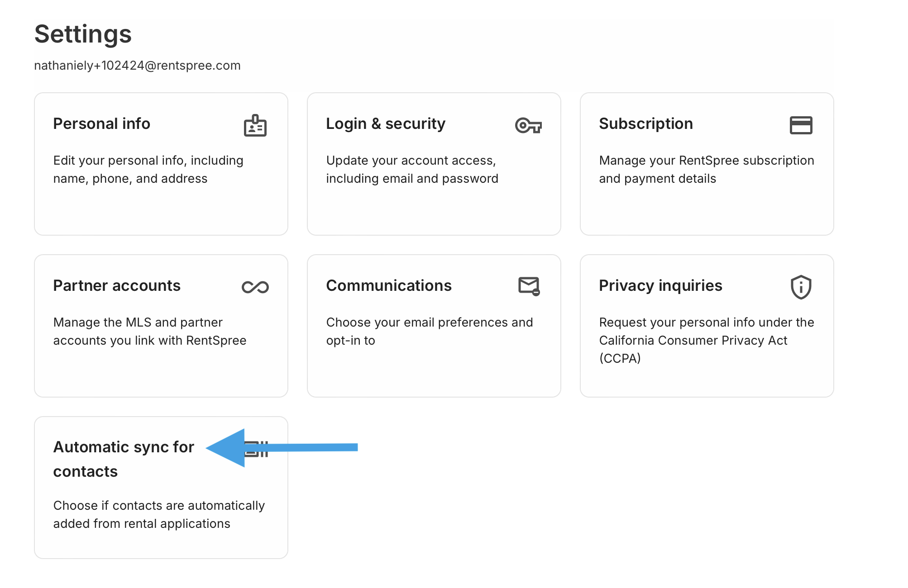Click the infinity icon on Partner accounts
This screenshot has width=908, height=588.
256,286
